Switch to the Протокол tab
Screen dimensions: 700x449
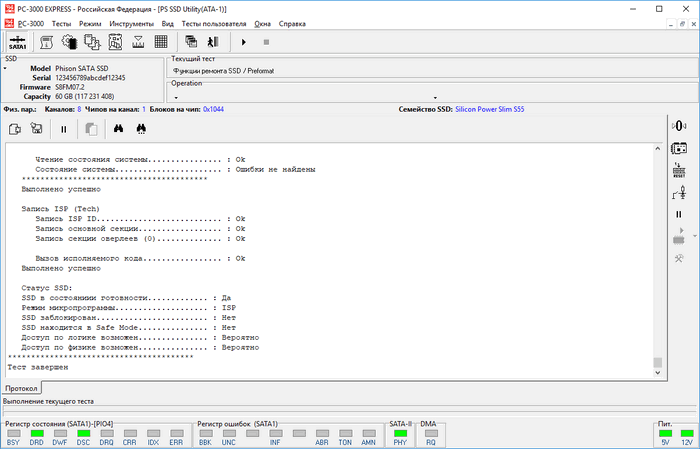pyautogui.click(x=22, y=387)
